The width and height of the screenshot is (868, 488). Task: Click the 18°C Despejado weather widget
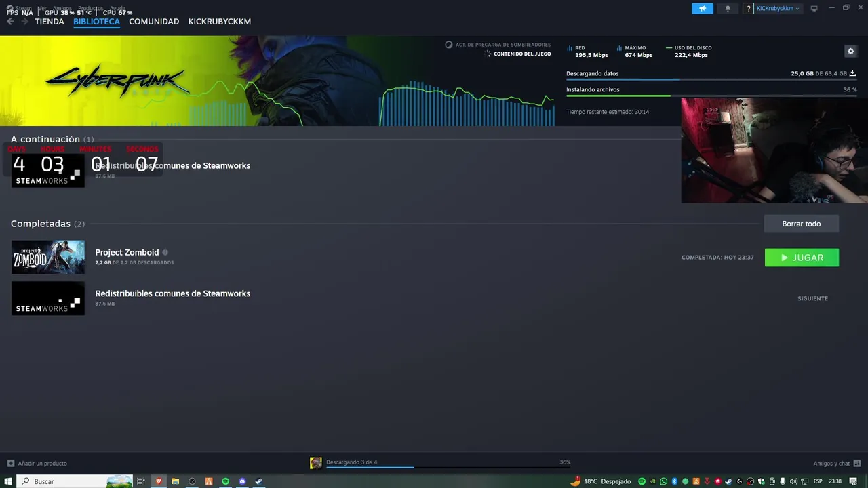(600, 481)
